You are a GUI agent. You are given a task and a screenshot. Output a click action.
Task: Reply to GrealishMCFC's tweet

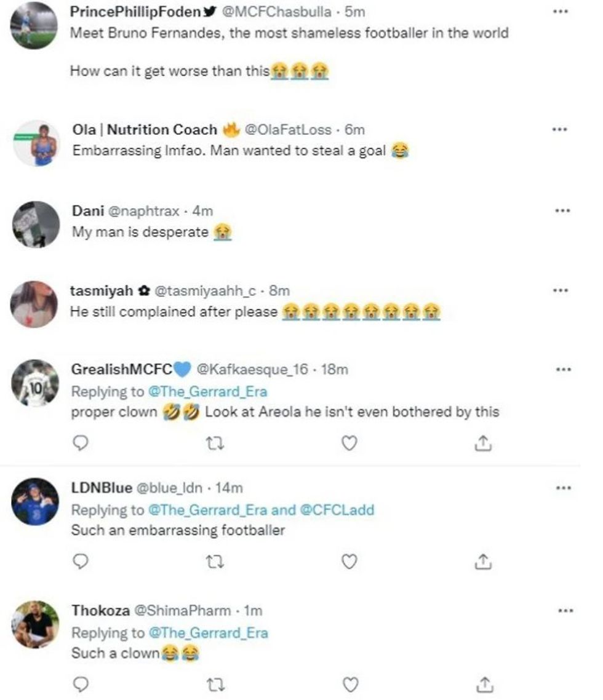pyautogui.click(x=81, y=443)
